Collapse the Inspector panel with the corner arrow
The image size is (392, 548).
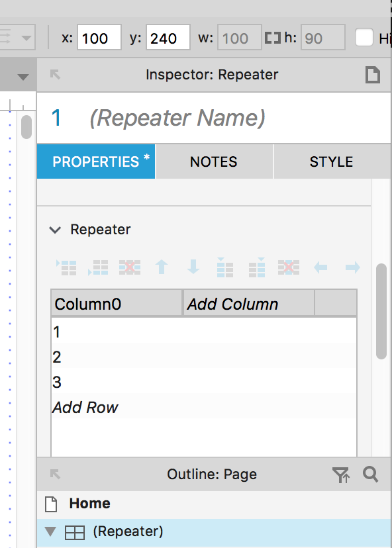55,74
